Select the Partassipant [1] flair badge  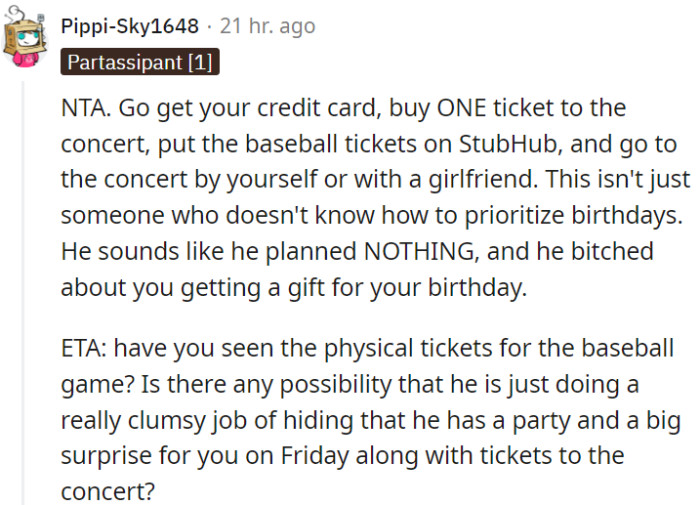[139, 62]
